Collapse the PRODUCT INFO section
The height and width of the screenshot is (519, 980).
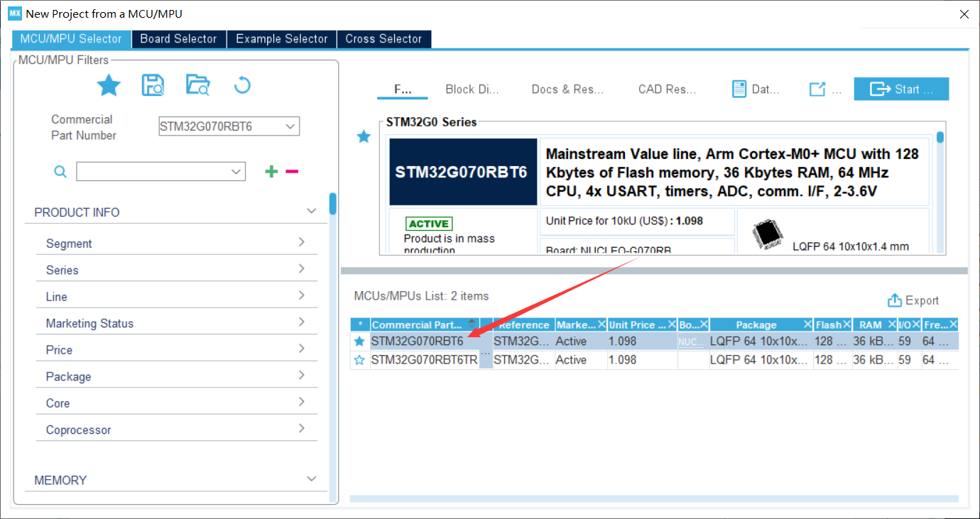tap(311, 212)
